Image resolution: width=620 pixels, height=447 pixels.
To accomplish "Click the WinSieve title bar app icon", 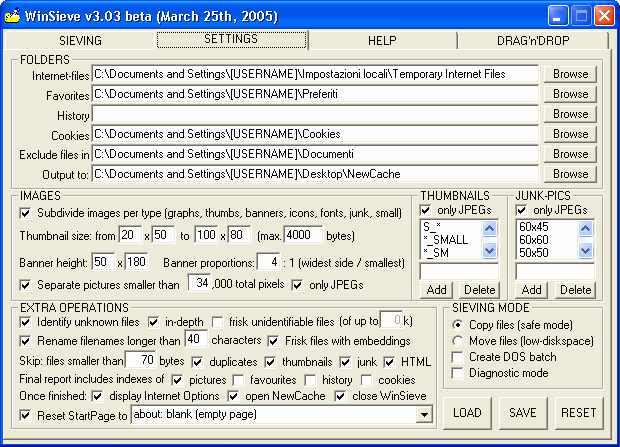I will coord(14,15).
